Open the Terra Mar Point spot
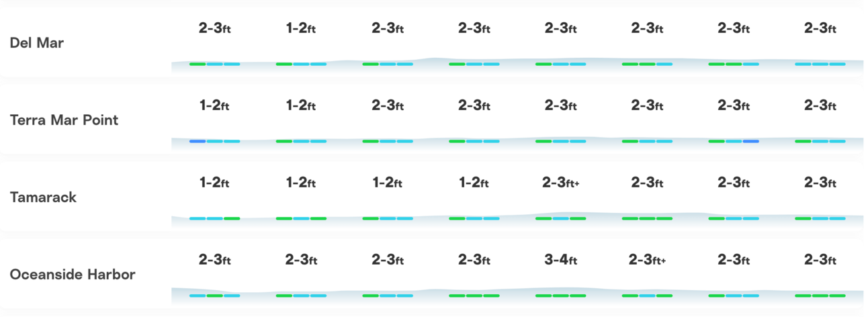This screenshot has width=868, height=317. tap(64, 120)
